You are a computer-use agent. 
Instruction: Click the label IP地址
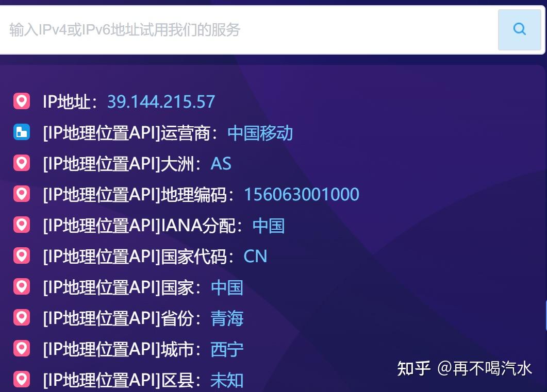[70, 102]
